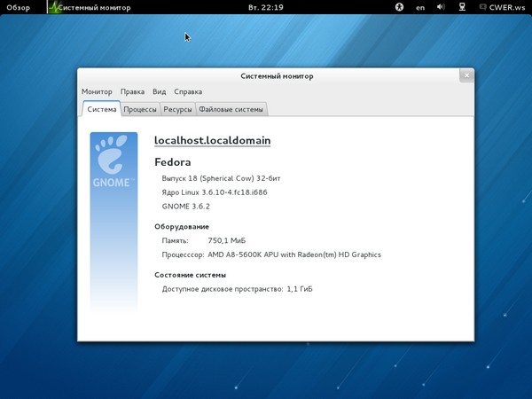Image resolution: width=532 pixels, height=399 pixels.
Task: Open the Монитор menu
Action: tap(97, 91)
